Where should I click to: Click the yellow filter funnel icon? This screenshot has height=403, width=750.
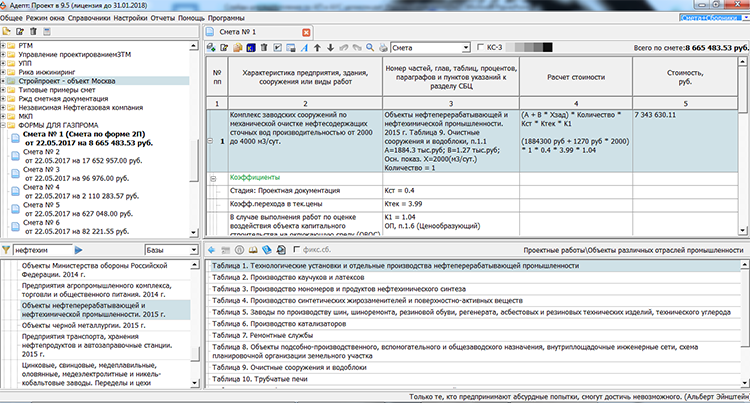pyautogui.click(x=6, y=250)
